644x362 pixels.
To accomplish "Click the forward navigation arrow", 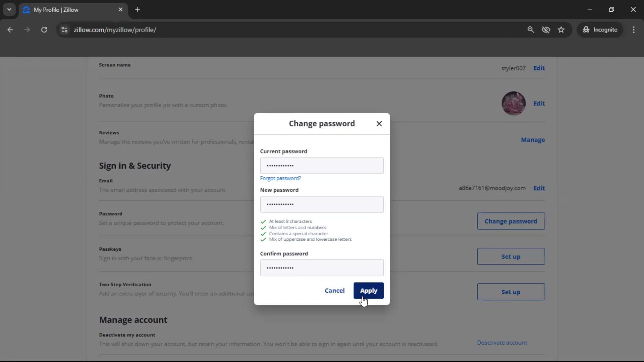I will pyautogui.click(x=27, y=30).
